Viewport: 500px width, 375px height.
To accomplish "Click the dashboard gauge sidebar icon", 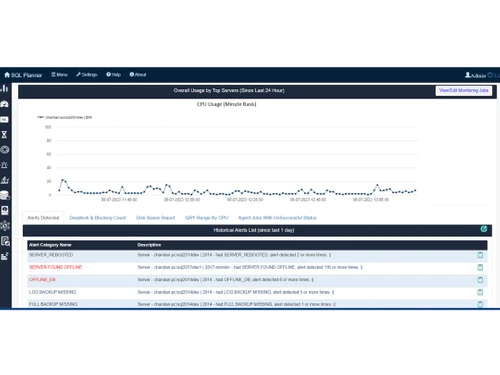I will click(5, 104).
